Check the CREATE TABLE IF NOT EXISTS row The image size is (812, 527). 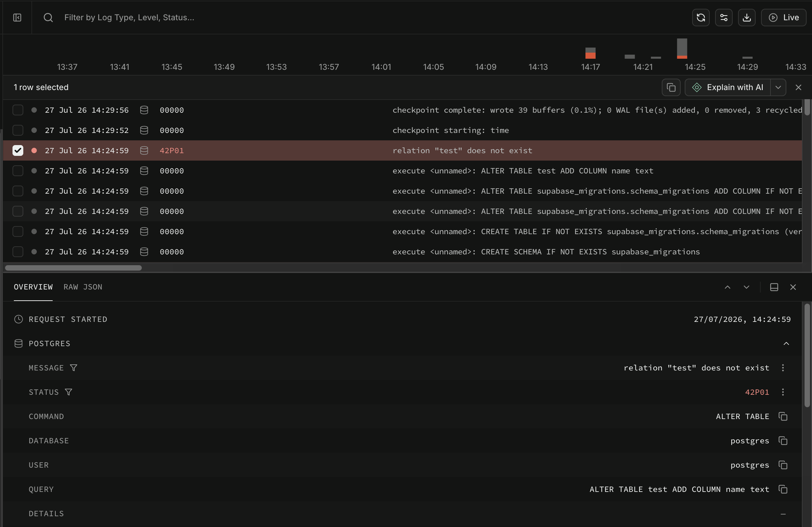(18, 231)
